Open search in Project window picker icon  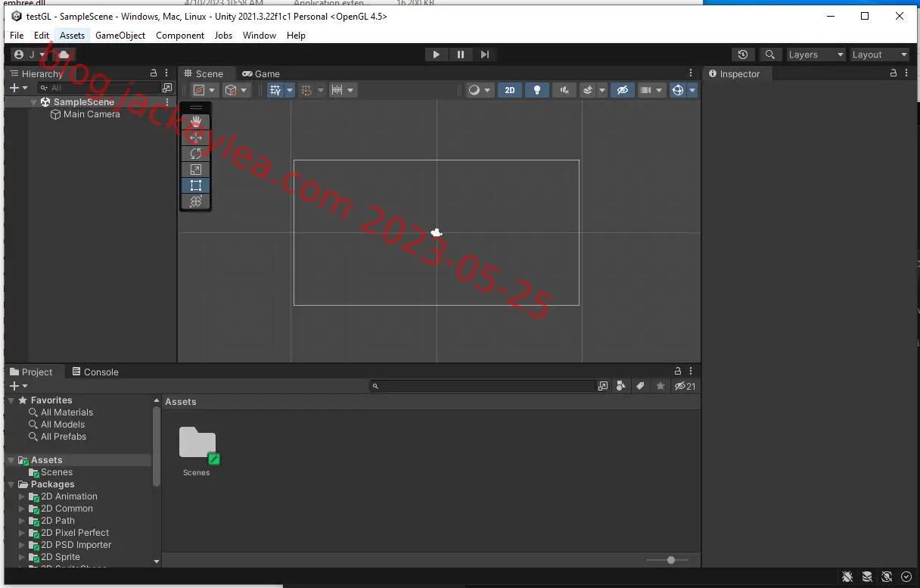coord(603,386)
